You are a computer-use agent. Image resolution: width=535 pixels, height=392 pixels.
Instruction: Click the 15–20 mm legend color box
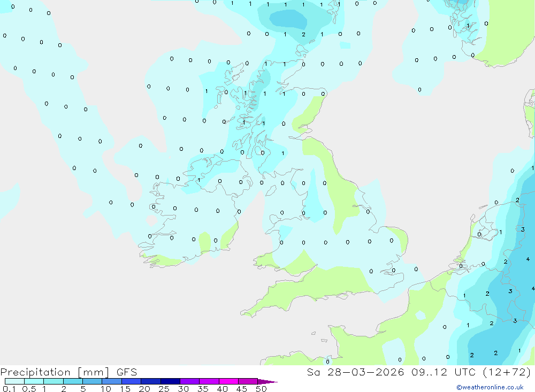click(132, 381)
